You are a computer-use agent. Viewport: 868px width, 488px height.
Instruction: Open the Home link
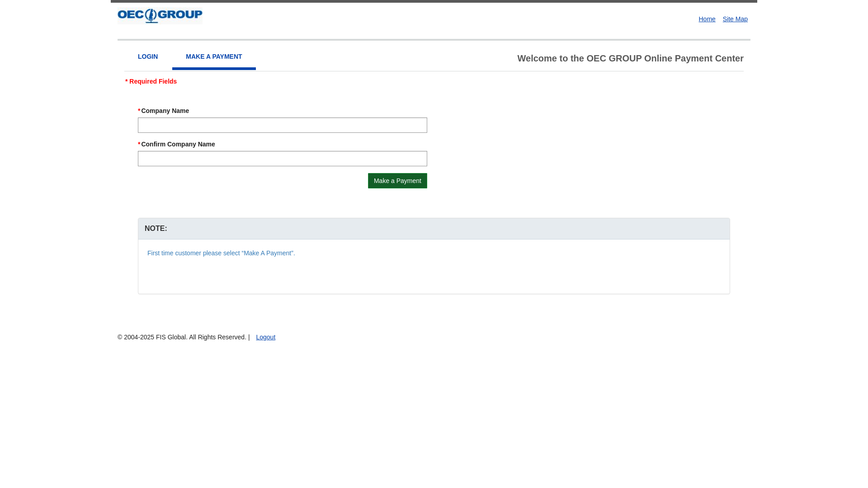click(x=707, y=19)
